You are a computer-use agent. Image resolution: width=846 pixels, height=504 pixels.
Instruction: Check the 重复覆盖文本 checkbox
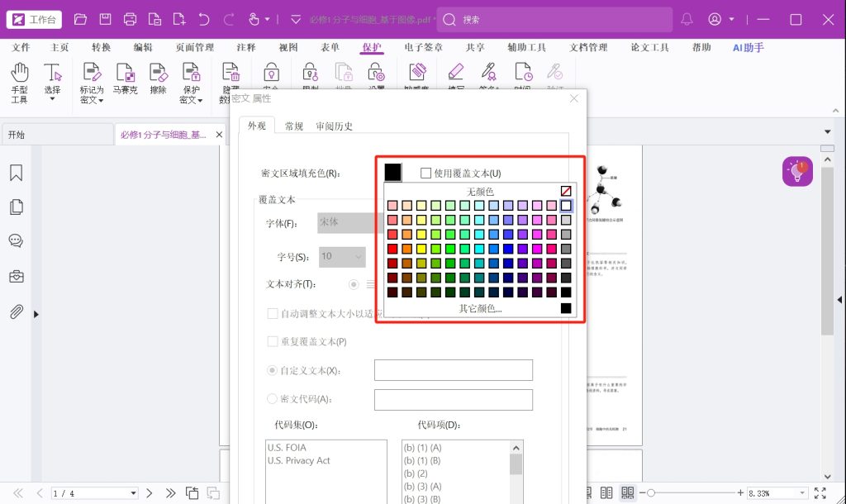pyautogui.click(x=273, y=341)
